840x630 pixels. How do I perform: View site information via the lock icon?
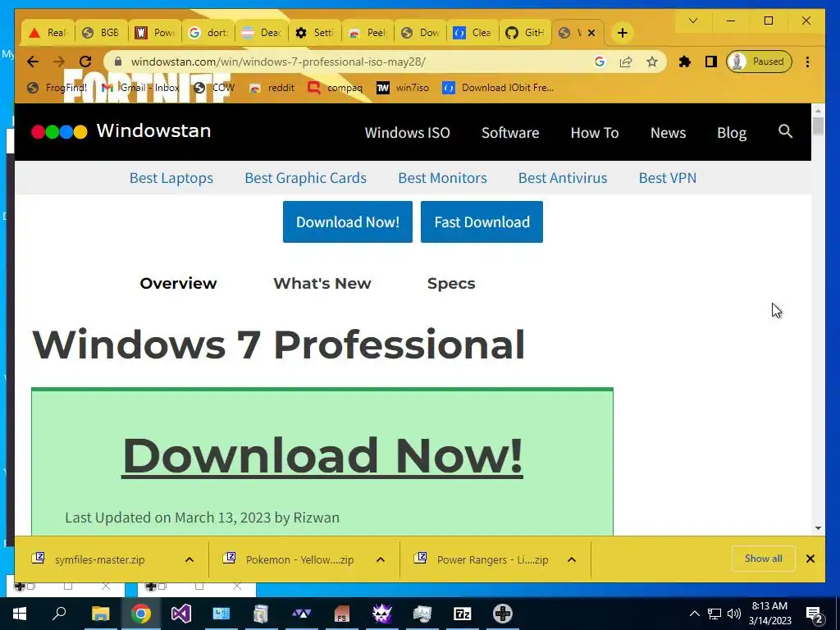(x=118, y=62)
